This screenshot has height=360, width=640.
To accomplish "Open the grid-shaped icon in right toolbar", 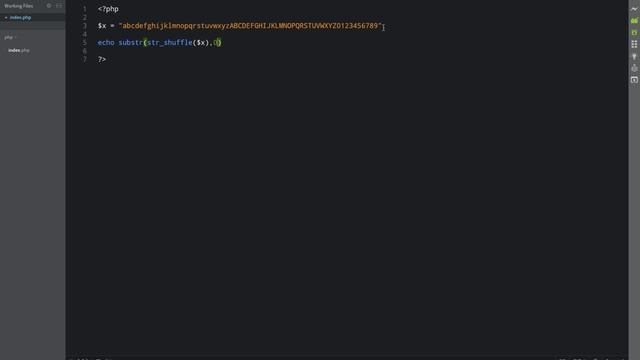I will [634, 44].
